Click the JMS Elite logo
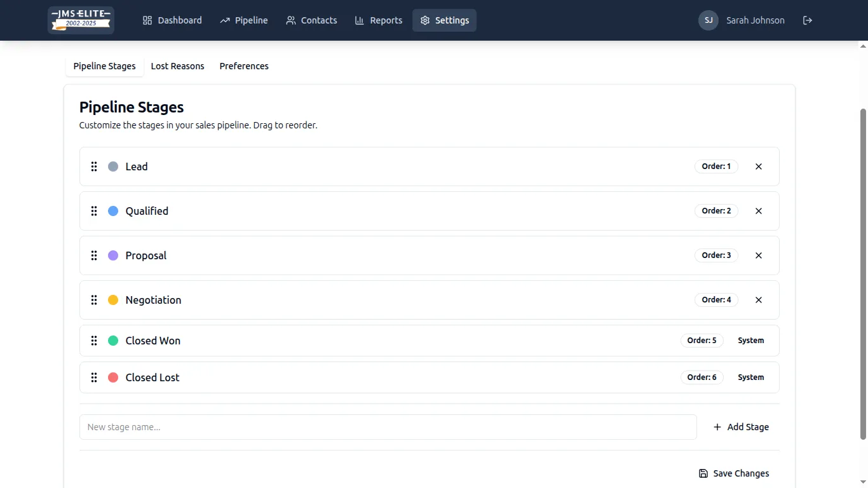The image size is (868, 488). coord(81,20)
